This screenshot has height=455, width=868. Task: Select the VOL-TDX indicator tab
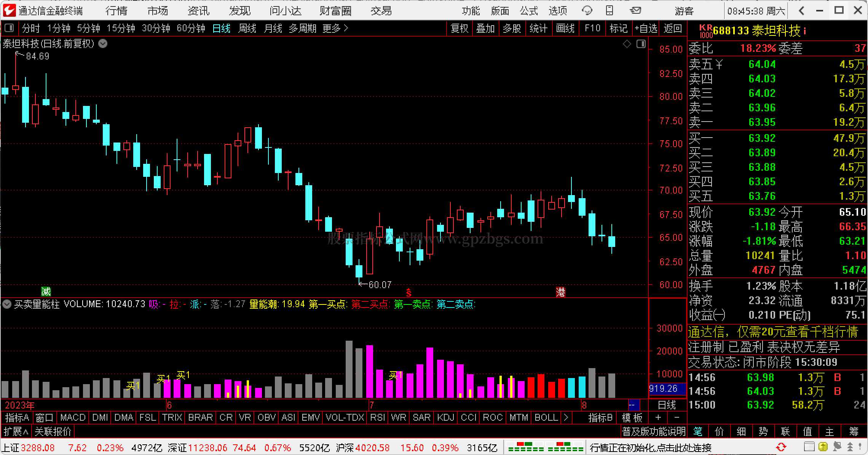(x=345, y=417)
